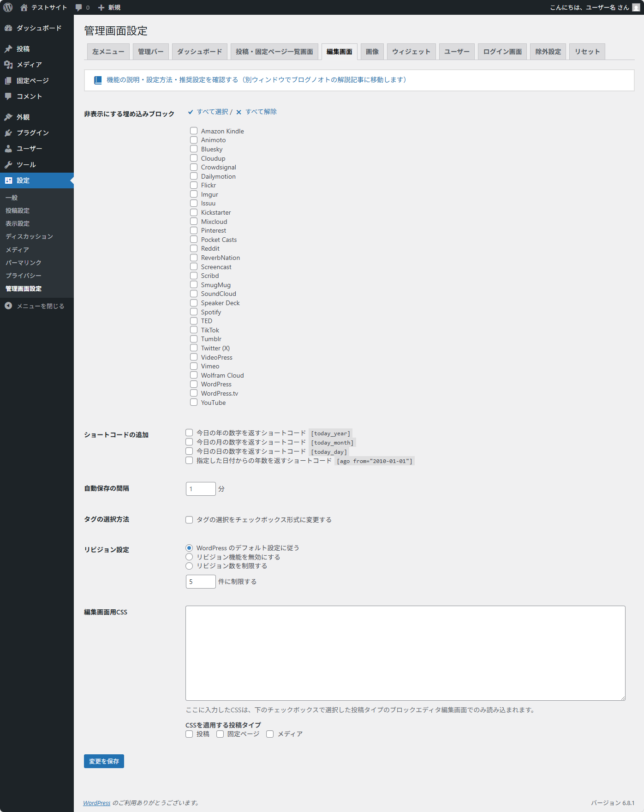
Task: Click the コメント speech bubble icon in sidebar
Action: click(8, 96)
